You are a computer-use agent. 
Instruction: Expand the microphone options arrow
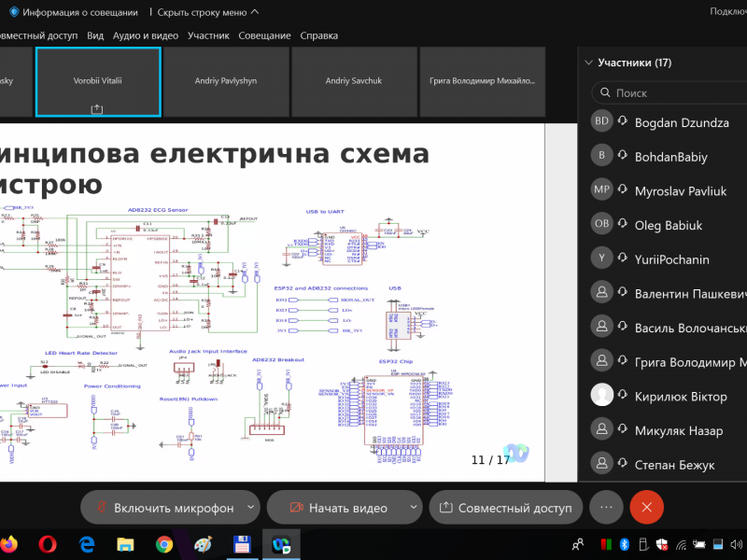250,508
